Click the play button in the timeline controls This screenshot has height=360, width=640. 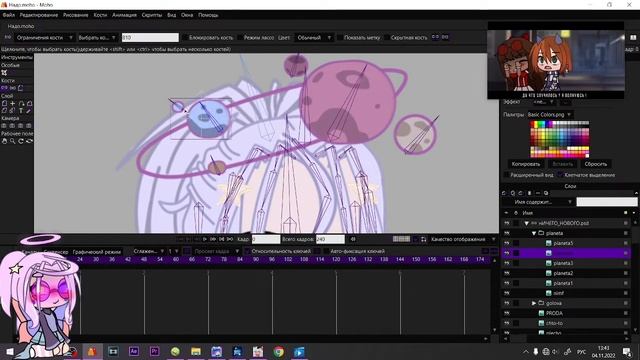coord(205,239)
